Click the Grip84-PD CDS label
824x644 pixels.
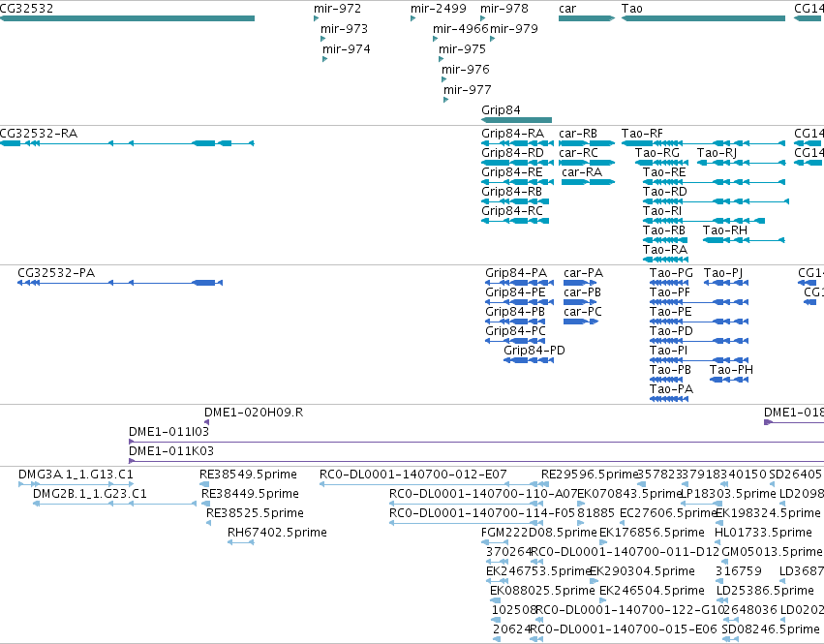534,351
